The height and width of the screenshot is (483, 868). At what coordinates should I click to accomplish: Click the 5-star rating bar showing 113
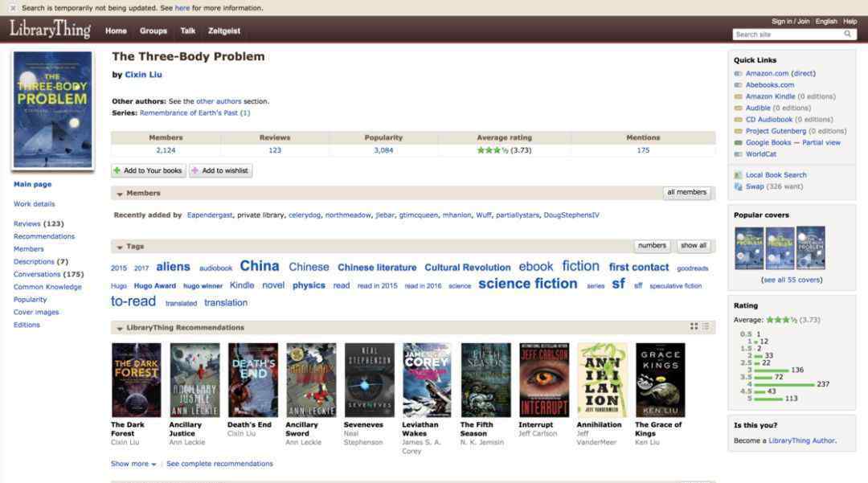pos(768,399)
